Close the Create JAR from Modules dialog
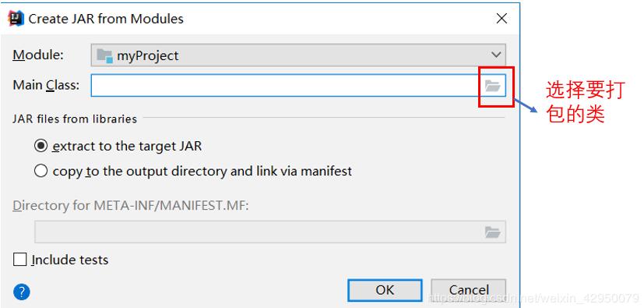The width and height of the screenshot is (644, 308). (501, 19)
